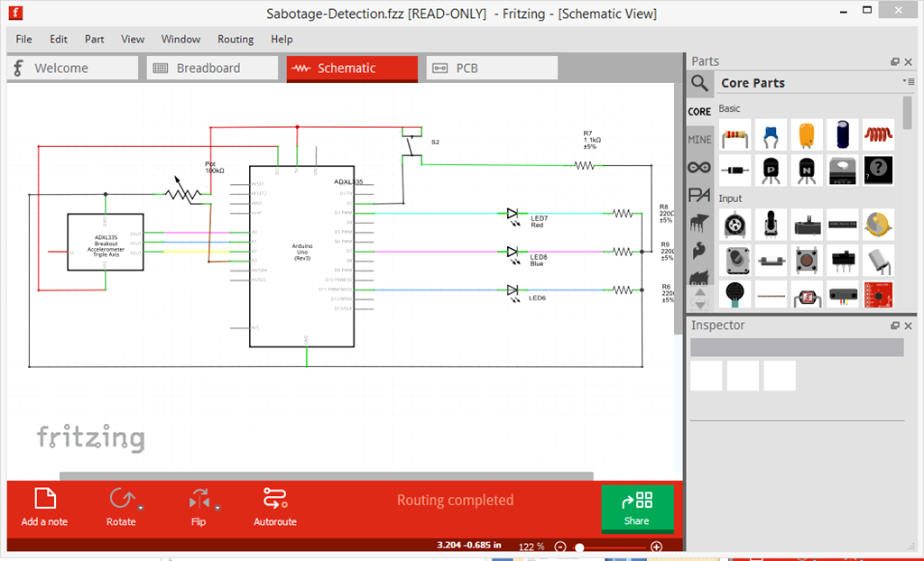Undock the Parts panel
The width and height of the screenshot is (924, 561).
tap(895, 61)
